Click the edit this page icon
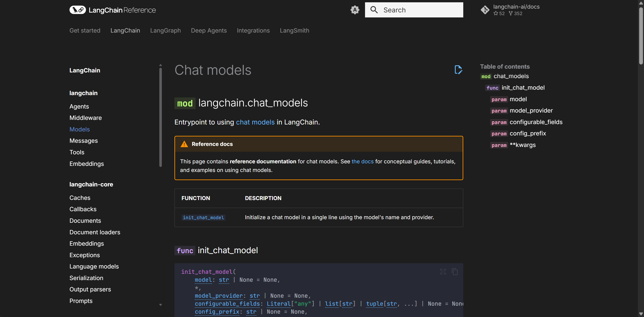 pos(458,70)
